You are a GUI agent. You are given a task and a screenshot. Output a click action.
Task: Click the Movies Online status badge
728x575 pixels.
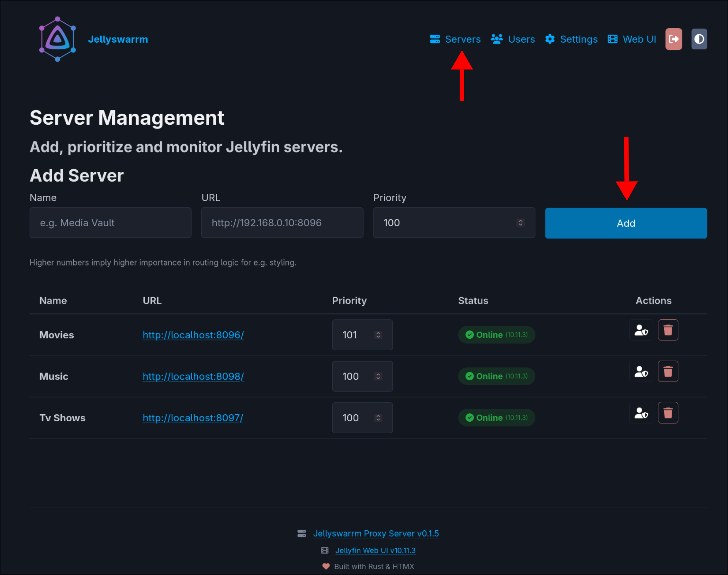[497, 335]
